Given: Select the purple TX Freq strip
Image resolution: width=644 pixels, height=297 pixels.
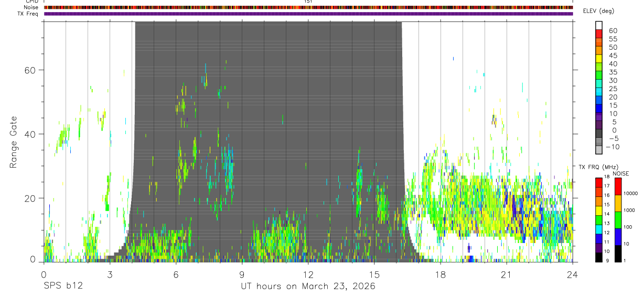Looking at the screenshot, I should 308,14.
